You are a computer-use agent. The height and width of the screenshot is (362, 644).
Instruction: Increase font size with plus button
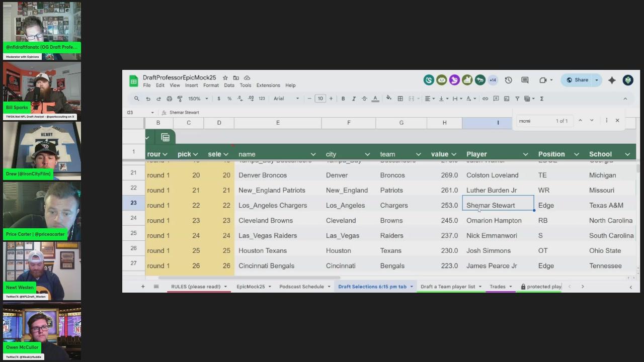tap(331, 99)
